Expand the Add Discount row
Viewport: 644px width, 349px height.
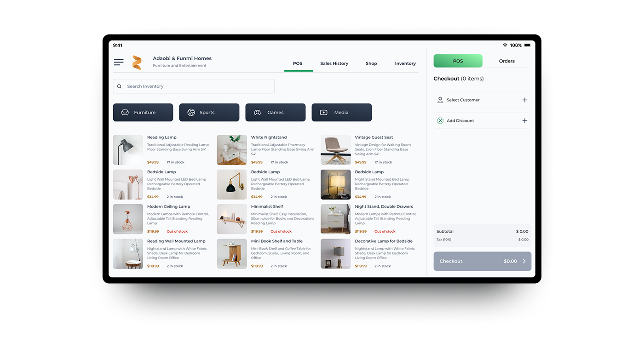478,121
